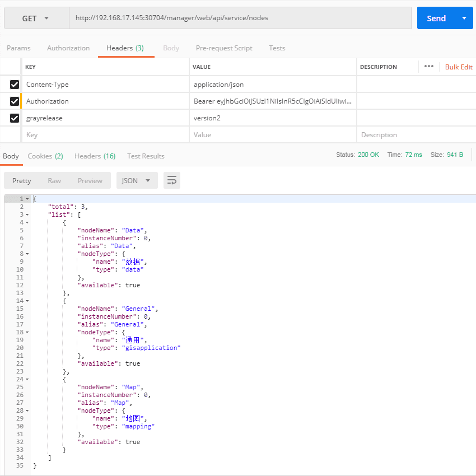476x476 pixels.
Task: Uncheck the Authorization header checkbox
Action: (15, 101)
